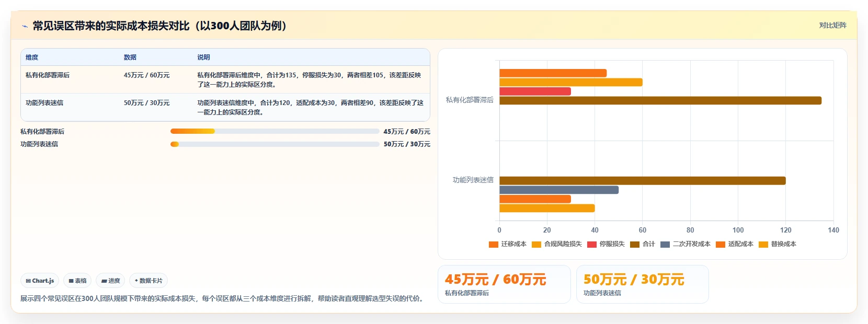Click the 私有化部署滞后 y-axis label in the chart
This screenshot has height=324, width=868.
click(x=470, y=100)
